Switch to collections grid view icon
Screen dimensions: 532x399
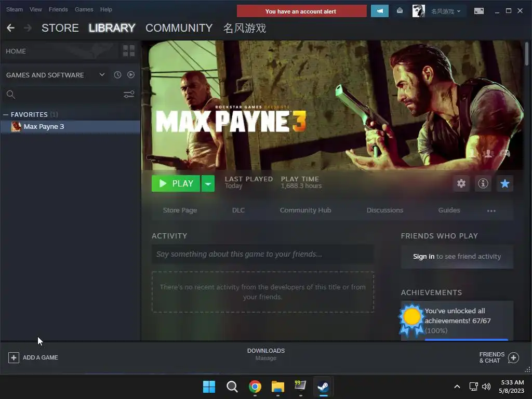tap(129, 51)
